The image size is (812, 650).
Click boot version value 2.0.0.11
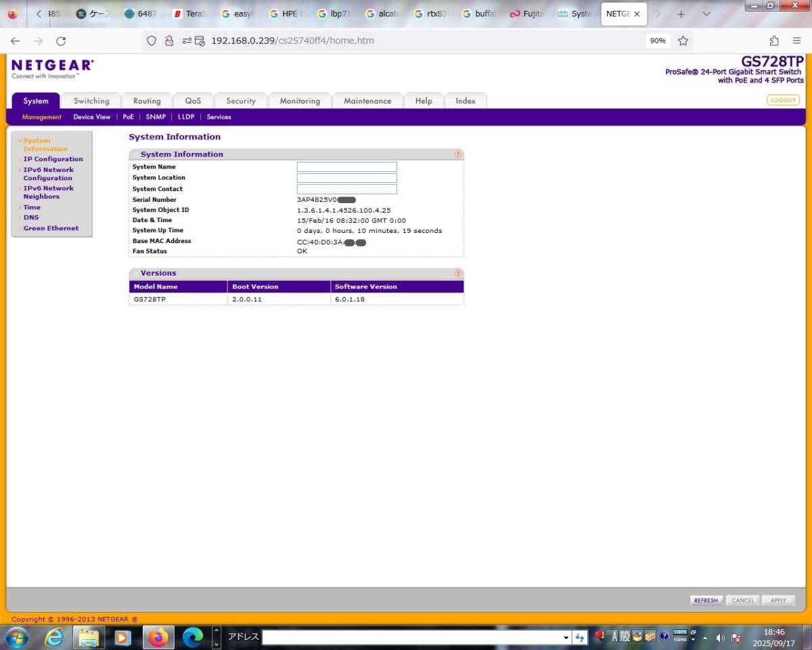click(x=247, y=299)
